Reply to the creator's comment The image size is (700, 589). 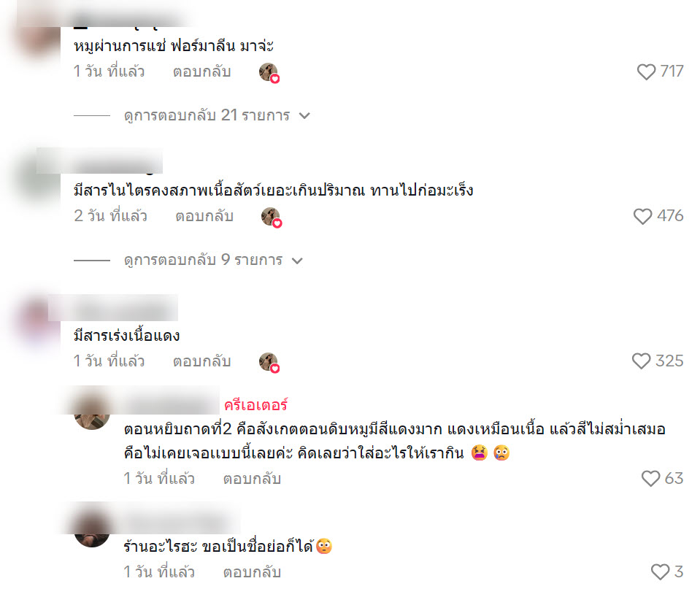coord(252,479)
